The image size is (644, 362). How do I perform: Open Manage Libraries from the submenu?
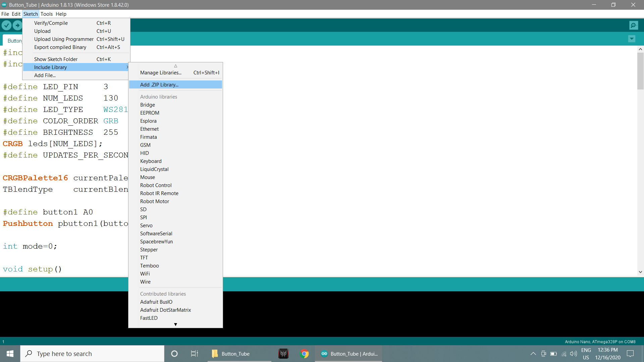coord(161,73)
